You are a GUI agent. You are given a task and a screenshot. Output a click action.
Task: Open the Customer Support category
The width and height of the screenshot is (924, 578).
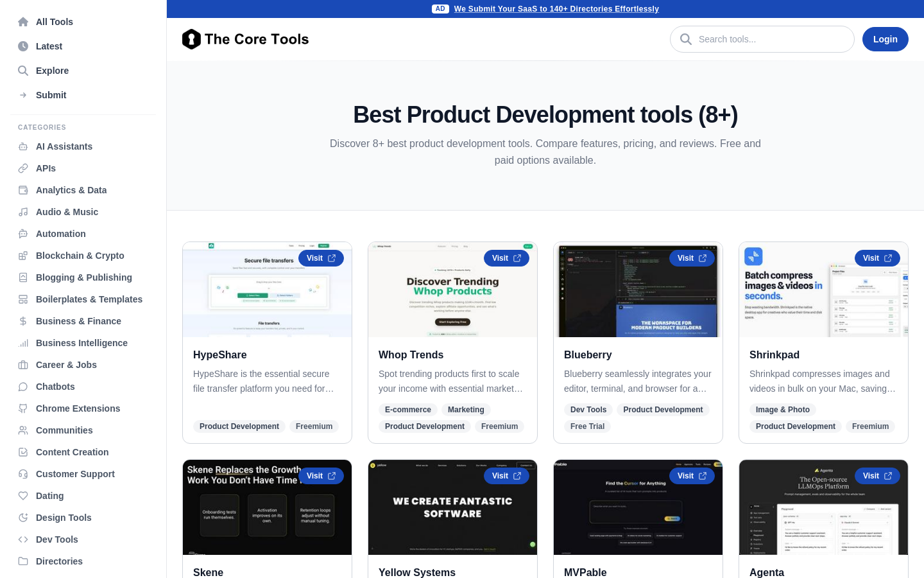tap(83, 474)
